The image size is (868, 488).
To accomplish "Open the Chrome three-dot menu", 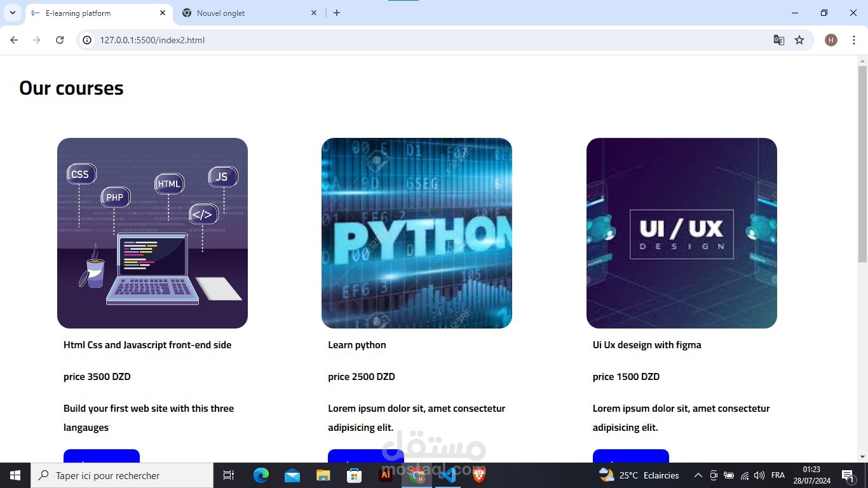I will 854,40.
